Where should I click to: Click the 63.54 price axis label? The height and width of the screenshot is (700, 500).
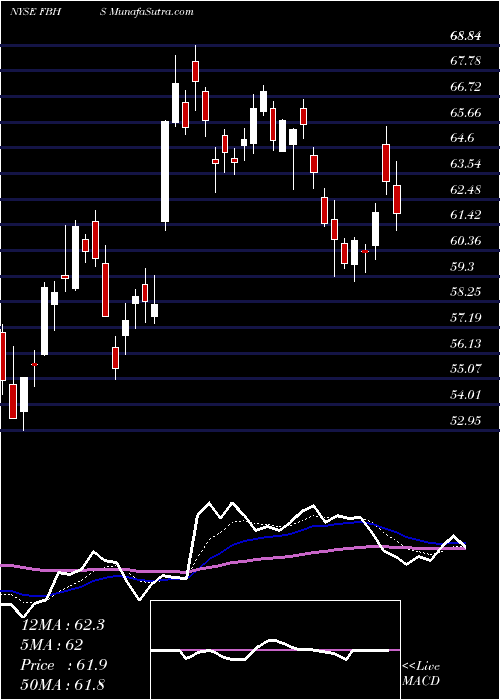pos(466,164)
